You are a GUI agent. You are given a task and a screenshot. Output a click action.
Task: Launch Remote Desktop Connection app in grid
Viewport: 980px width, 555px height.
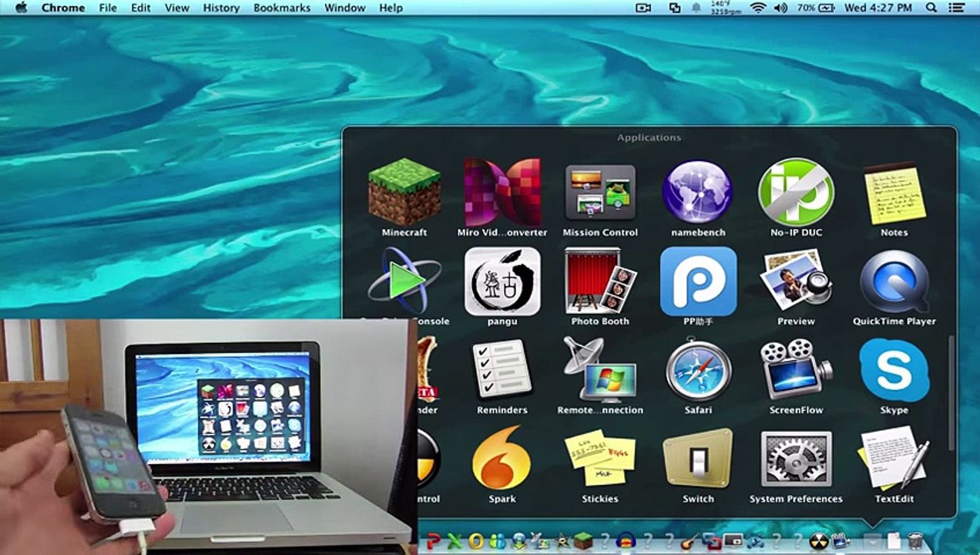600,370
